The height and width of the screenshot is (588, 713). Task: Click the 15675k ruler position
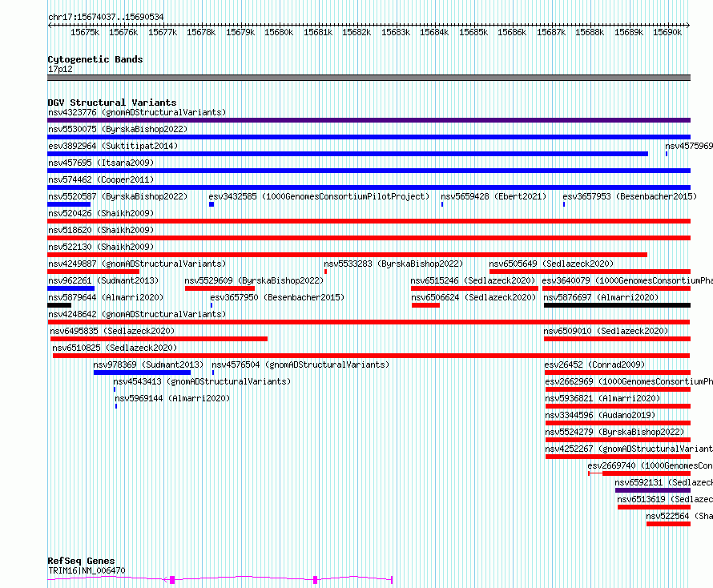(x=85, y=32)
